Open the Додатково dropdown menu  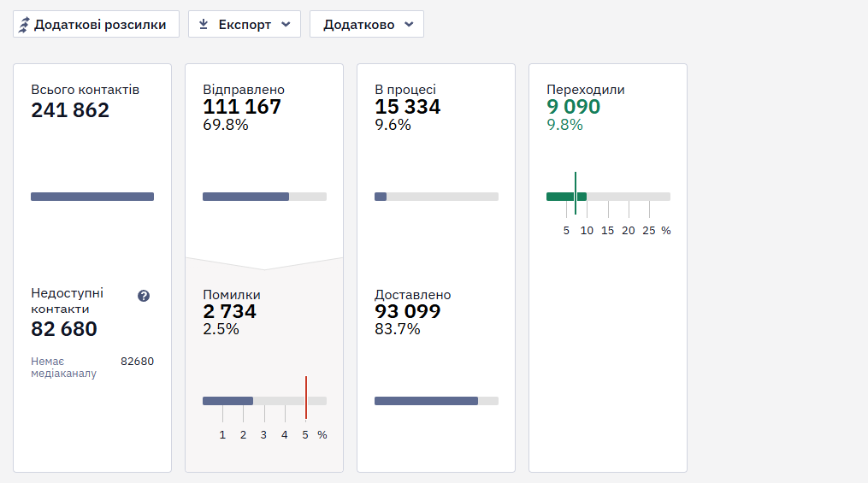[367, 24]
